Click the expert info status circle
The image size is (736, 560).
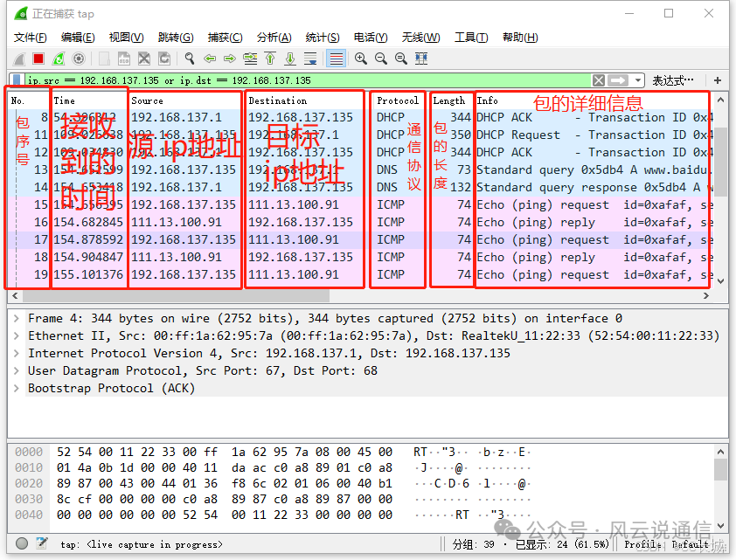coord(22,543)
